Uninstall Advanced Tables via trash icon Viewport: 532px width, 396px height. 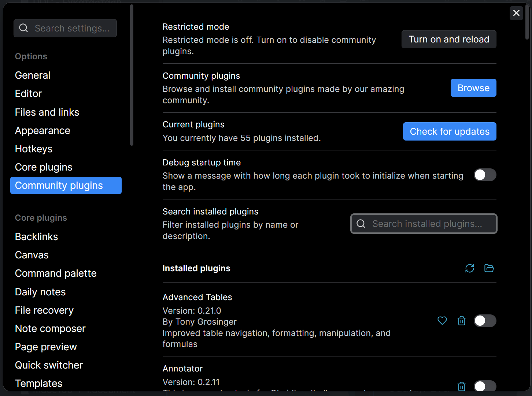pyautogui.click(x=462, y=321)
